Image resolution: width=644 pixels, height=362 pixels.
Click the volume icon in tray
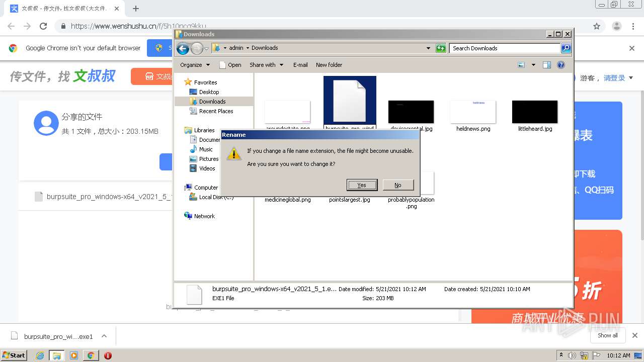572,355
